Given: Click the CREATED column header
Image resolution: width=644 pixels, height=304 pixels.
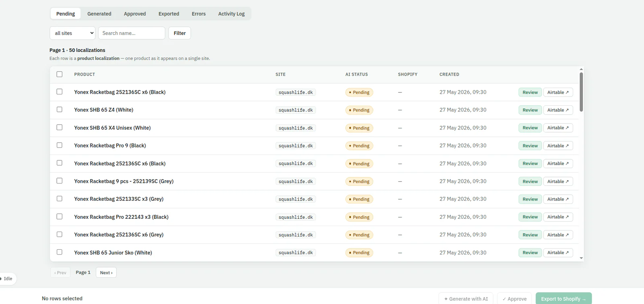Looking at the screenshot, I should (x=449, y=74).
